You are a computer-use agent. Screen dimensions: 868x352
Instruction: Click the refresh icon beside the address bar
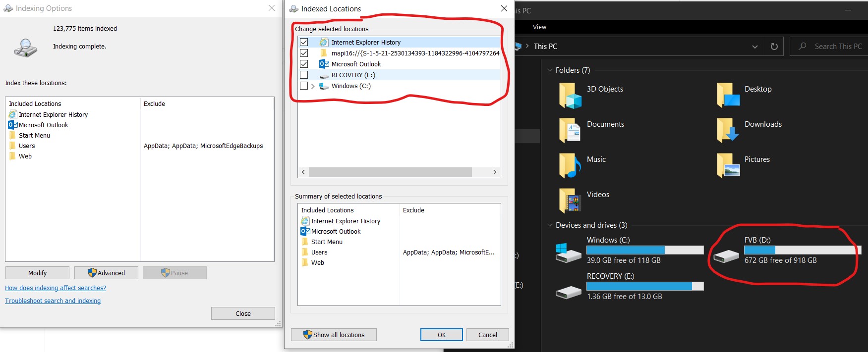coord(774,47)
